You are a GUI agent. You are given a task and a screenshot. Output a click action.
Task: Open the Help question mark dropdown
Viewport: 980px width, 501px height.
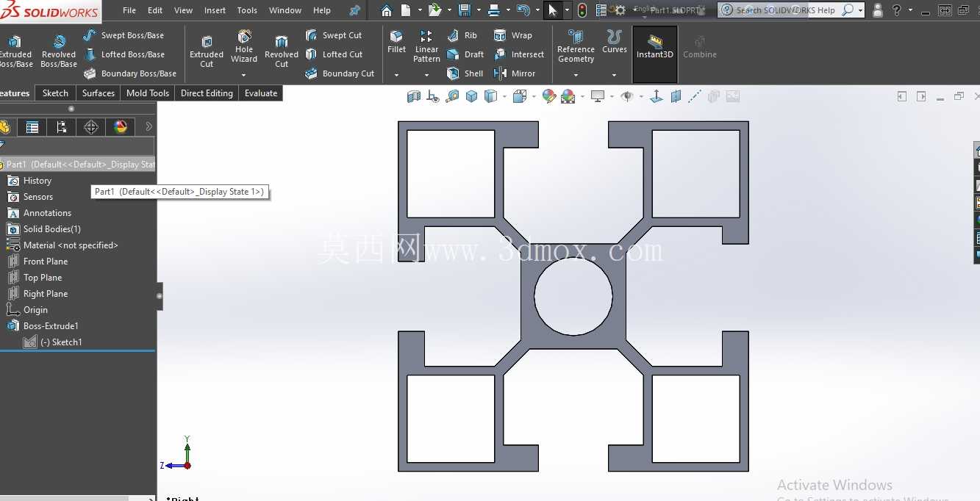coord(910,10)
